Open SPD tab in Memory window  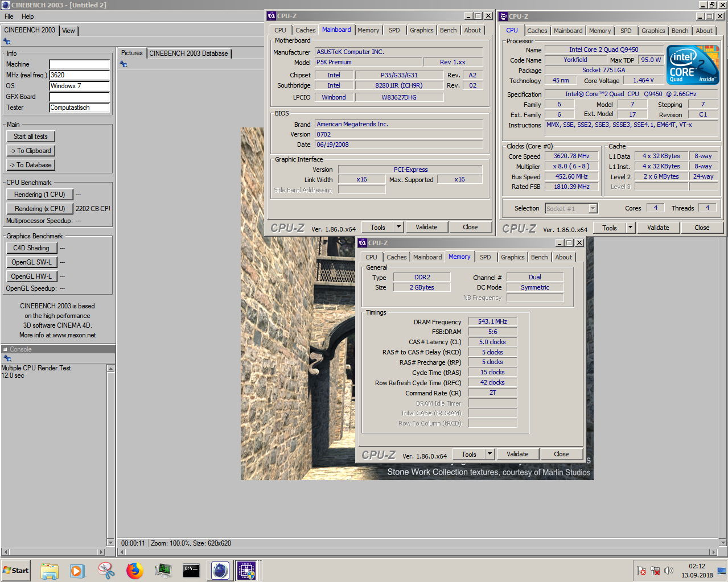(485, 257)
